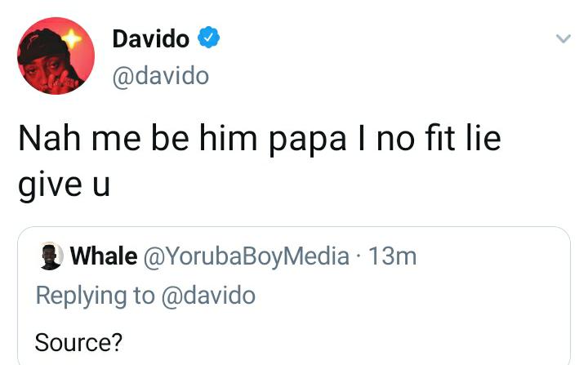The height and width of the screenshot is (365, 588).
Task: Open @davido mention in the quoted reply
Action: pyautogui.click(x=207, y=295)
